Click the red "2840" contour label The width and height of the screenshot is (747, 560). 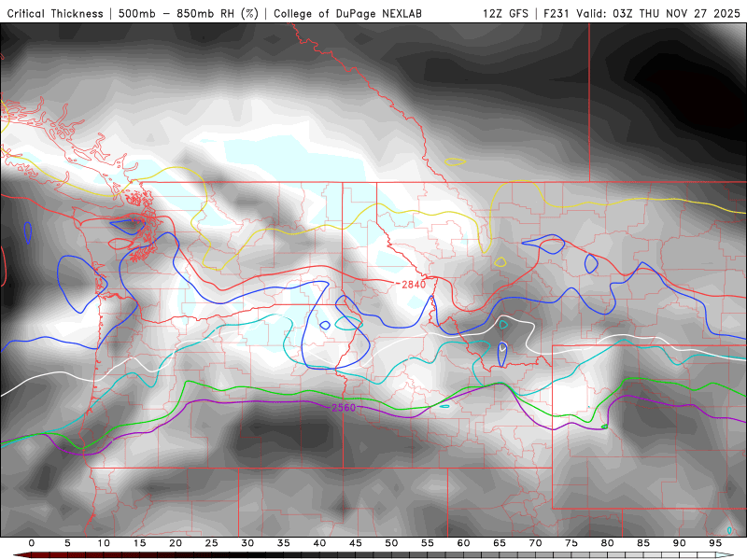pyautogui.click(x=414, y=285)
